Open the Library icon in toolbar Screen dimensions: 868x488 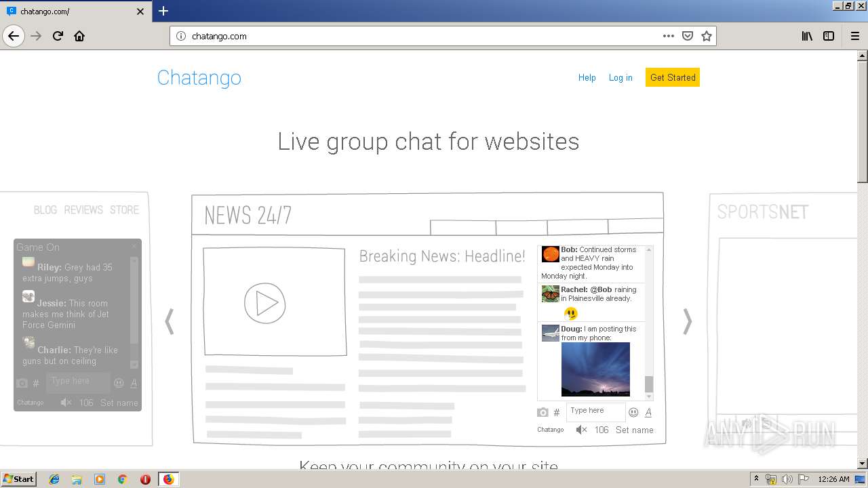click(807, 36)
